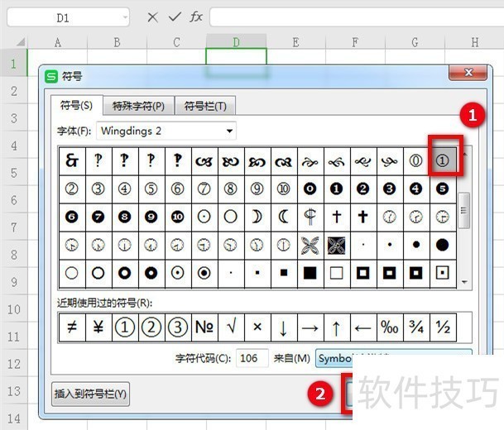Screen dimensions: 504x430
Task: Switch to the 特殊字符(P) tab
Action: coord(138,106)
